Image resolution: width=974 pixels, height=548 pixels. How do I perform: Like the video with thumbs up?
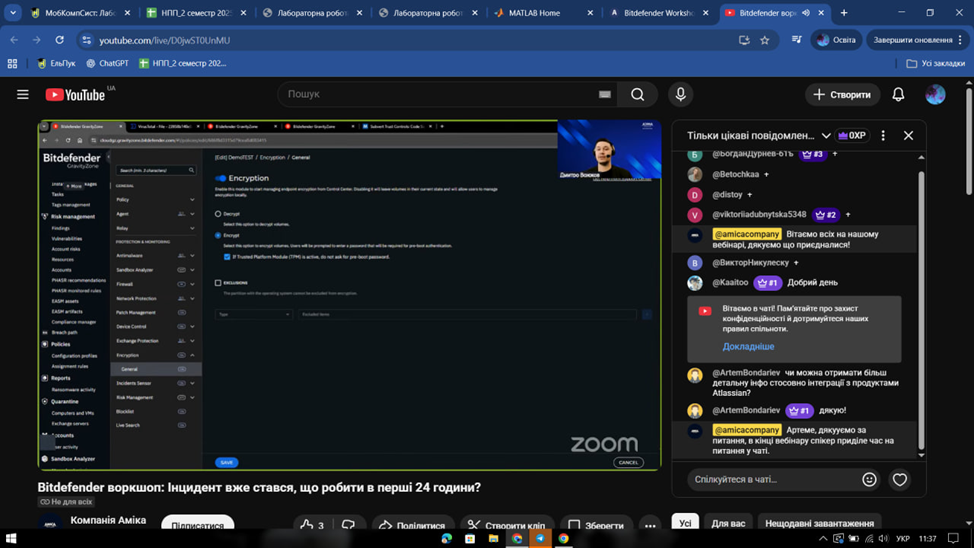(x=312, y=525)
